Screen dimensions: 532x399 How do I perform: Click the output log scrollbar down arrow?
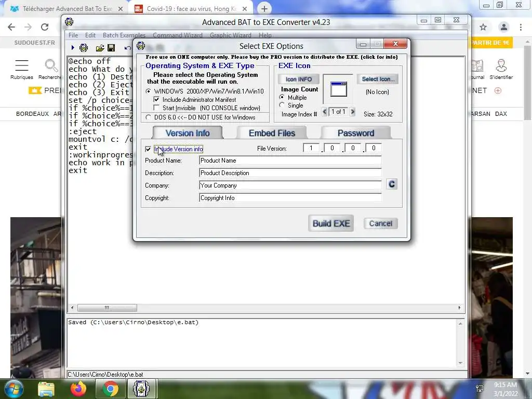point(460,363)
